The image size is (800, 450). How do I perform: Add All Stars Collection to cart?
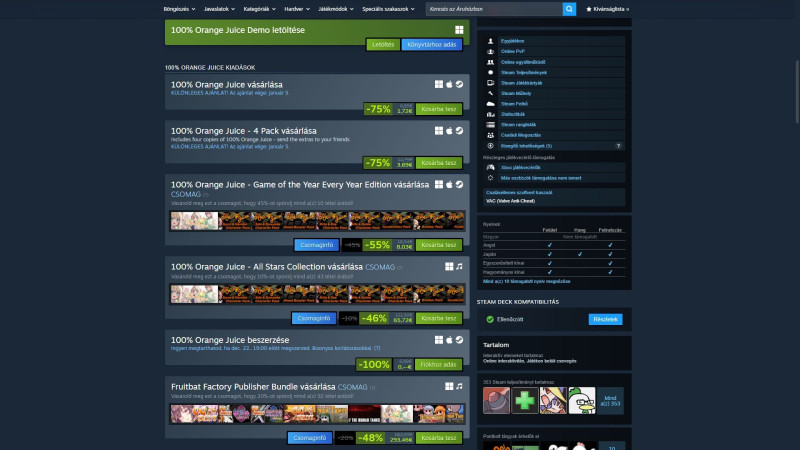(439, 318)
